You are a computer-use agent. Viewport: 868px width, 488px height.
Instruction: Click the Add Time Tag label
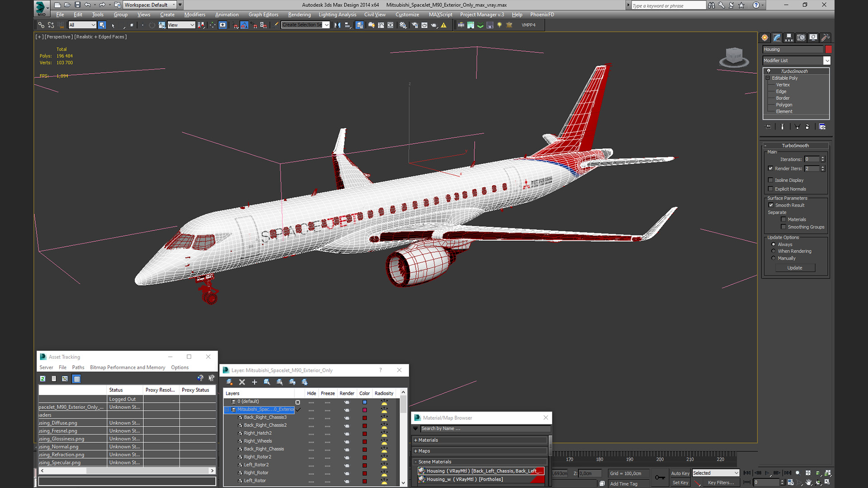[624, 484]
